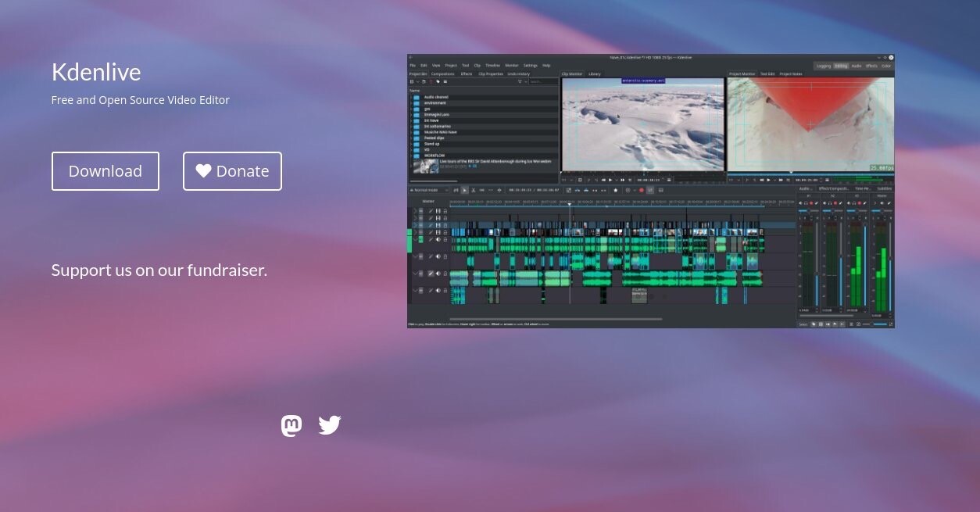This screenshot has height=512, width=980.
Task: Switch to the Project Notes tab
Action: pos(791,74)
